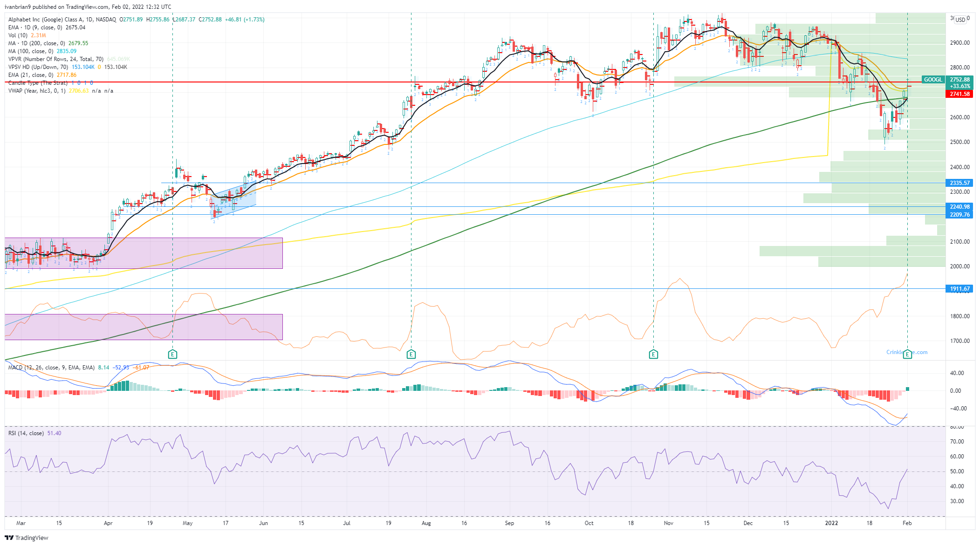This screenshot has height=546, width=980.
Task: Click the 2100.00 price axis label
Action: (x=960, y=242)
